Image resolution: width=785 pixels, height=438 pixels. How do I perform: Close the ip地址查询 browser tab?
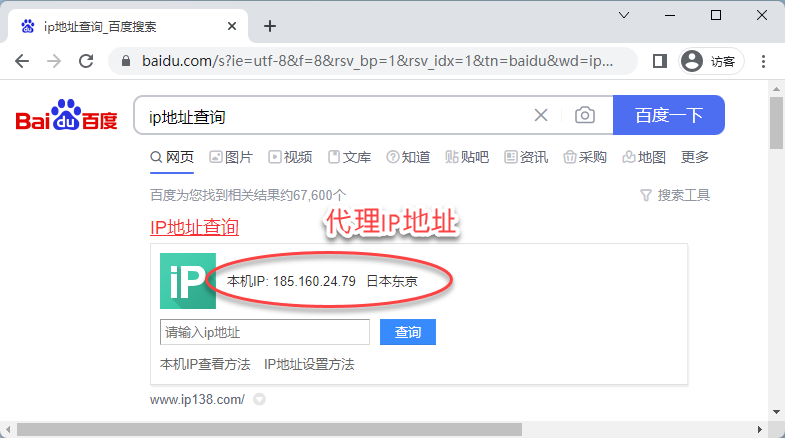[232, 26]
